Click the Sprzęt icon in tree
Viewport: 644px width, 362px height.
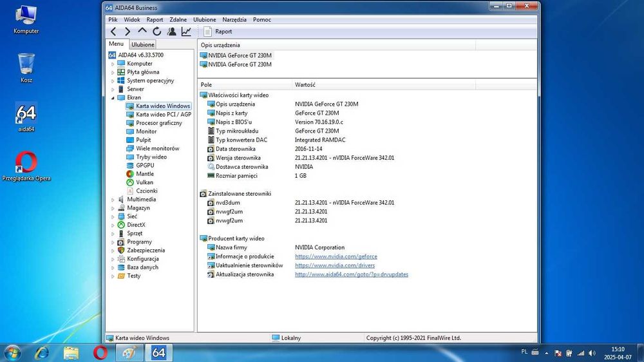point(121,233)
